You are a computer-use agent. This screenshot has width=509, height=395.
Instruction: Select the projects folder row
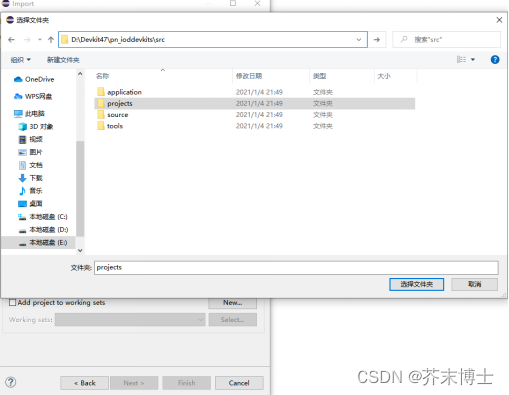(x=255, y=103)
